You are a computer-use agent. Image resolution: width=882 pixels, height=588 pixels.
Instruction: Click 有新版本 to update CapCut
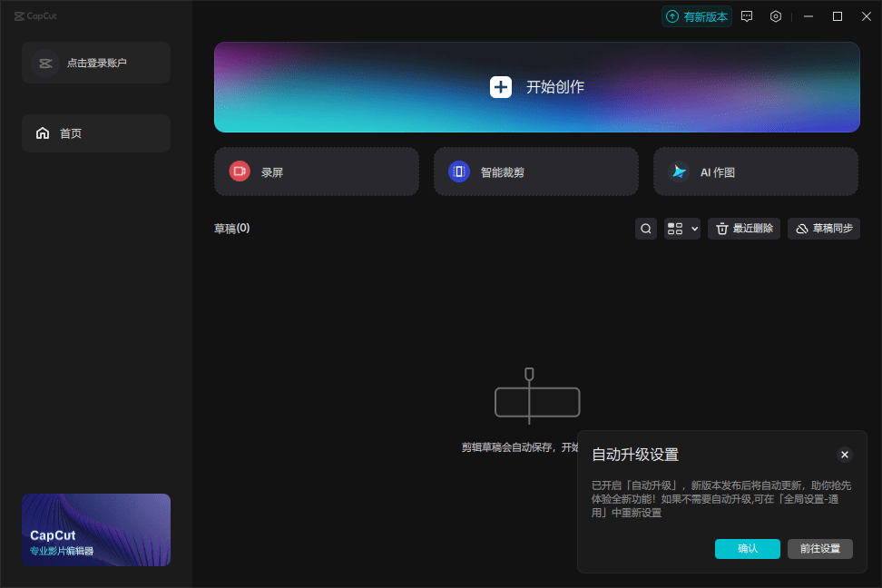(697, 16)
